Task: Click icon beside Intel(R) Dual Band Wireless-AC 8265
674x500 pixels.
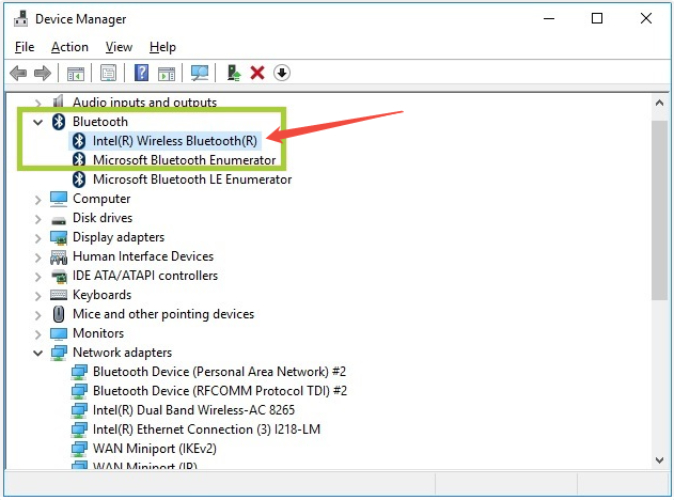Action: click(79, 410)
